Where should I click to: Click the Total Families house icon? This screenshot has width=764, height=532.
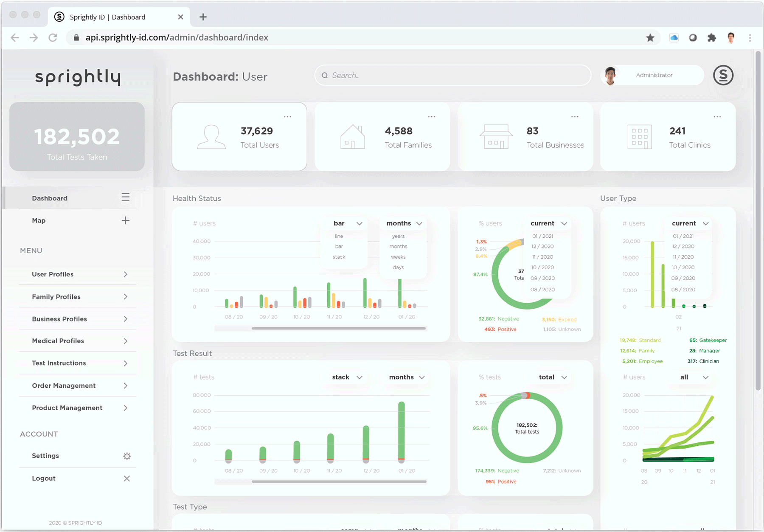pyautogui.click(x=352, y=137)
